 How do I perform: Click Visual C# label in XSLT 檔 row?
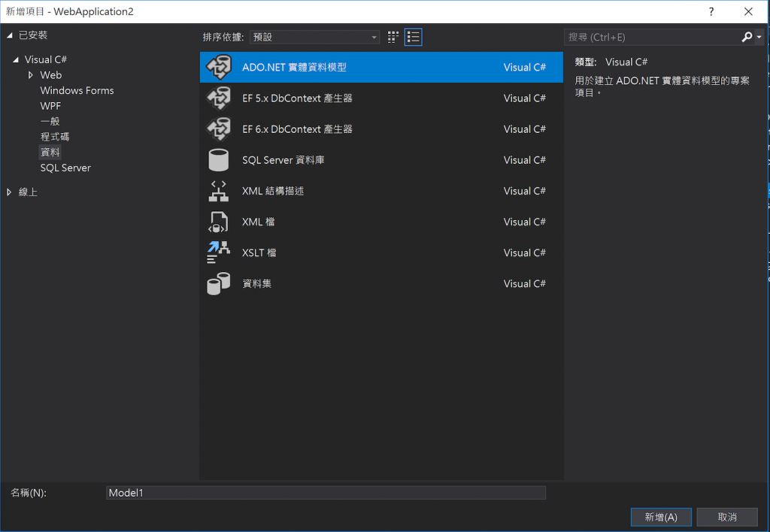point(524,252)
